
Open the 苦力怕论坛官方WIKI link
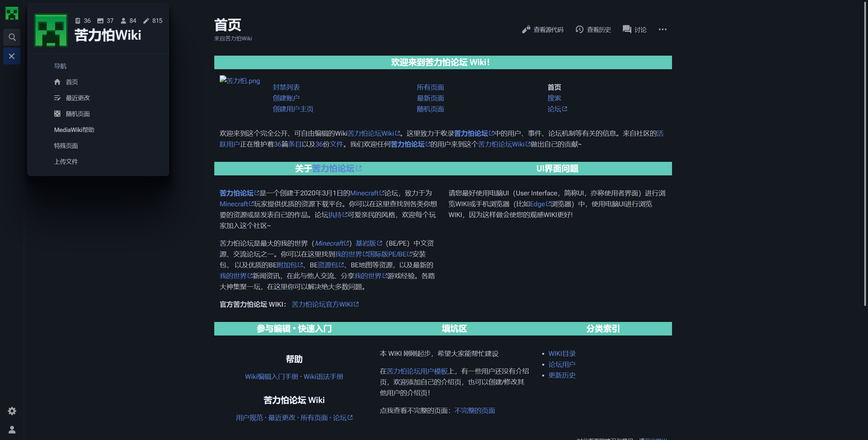325,304
